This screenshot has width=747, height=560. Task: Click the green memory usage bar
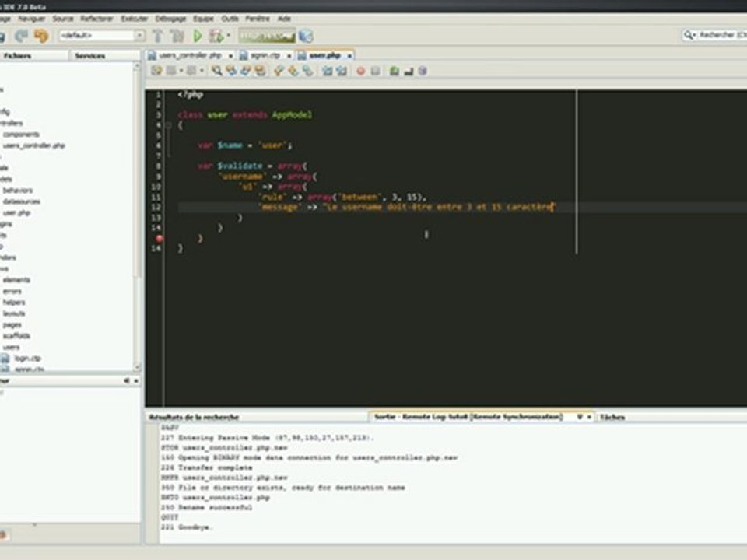[267, 36]
